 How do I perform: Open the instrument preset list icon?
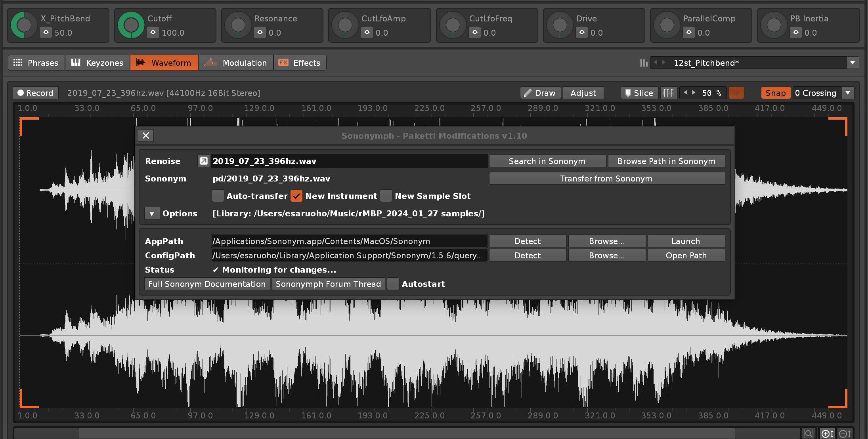643,63
